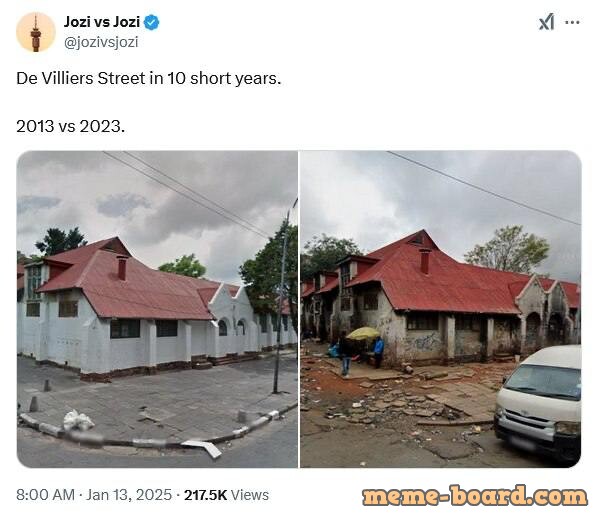Open Jozi vs Jozi profile avatar
The height and width of the screenshot is (515, 598).
point(36,32)
